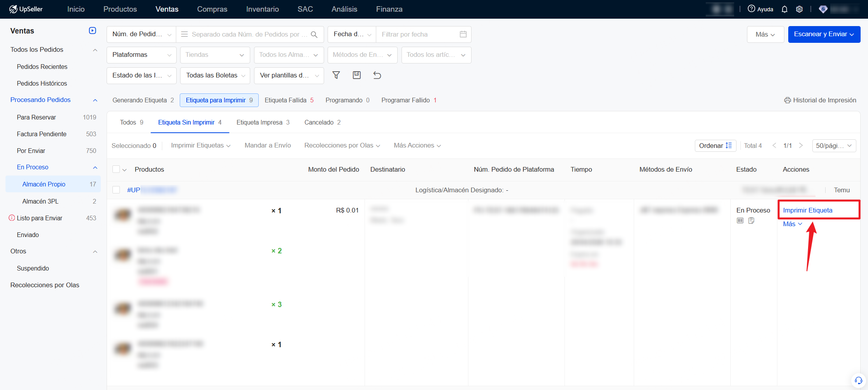The height and width of the screenshot is (390, 868).
Task: Open the calendar date picker icon
Action: coord(463,34)
